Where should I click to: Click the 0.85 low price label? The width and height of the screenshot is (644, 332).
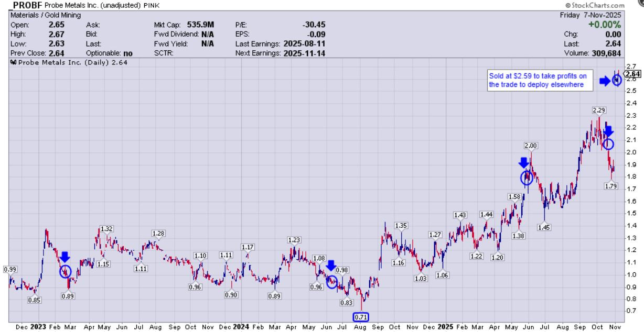click(35, 300)
